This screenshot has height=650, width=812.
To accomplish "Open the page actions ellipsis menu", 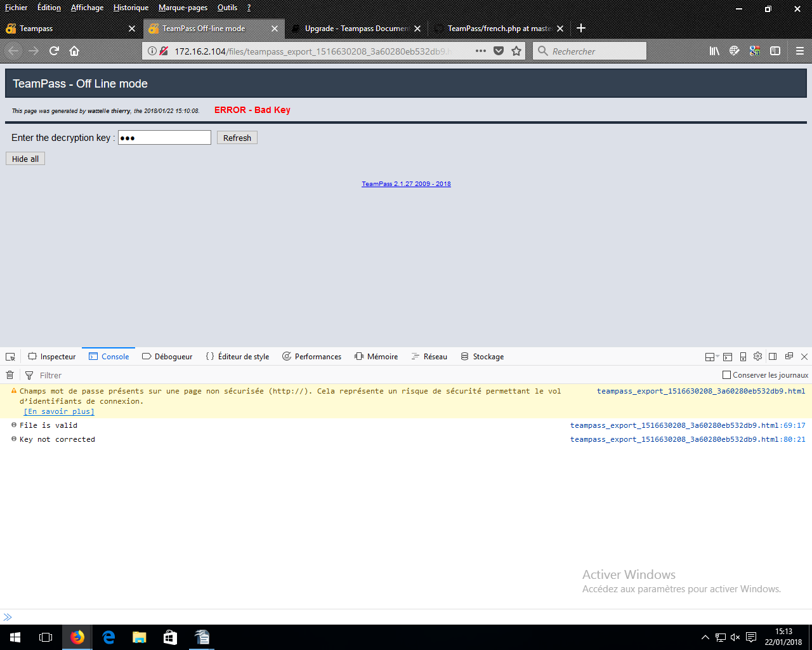I will [x=480, y=51].
